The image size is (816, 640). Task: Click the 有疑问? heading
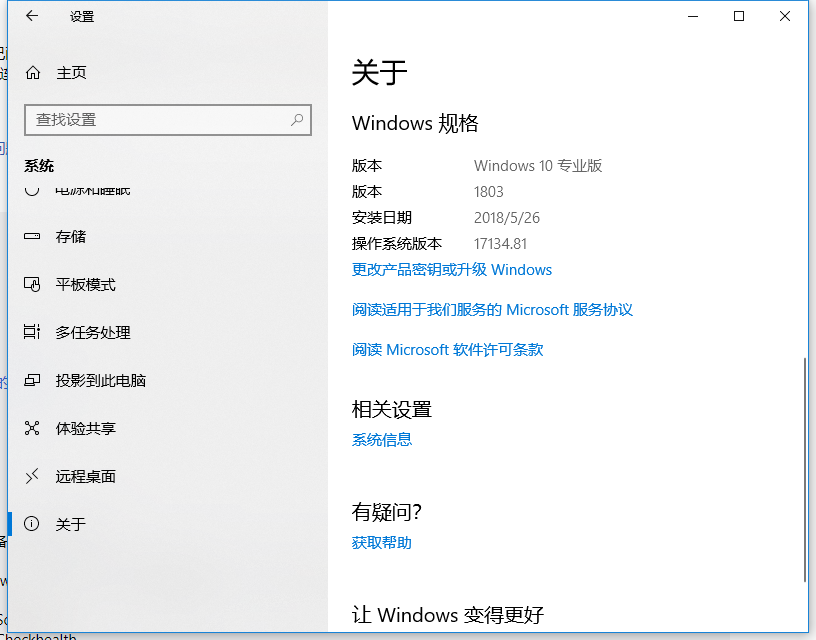[387, 513]
